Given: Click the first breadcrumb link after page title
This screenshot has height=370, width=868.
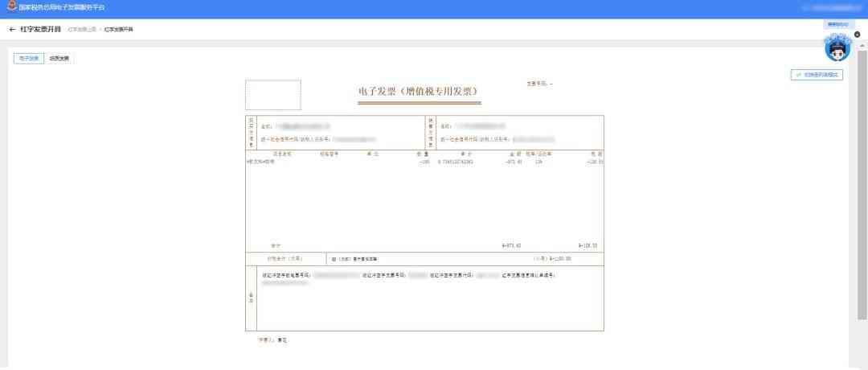Looking at the screenshot, I should coord(82,29).
